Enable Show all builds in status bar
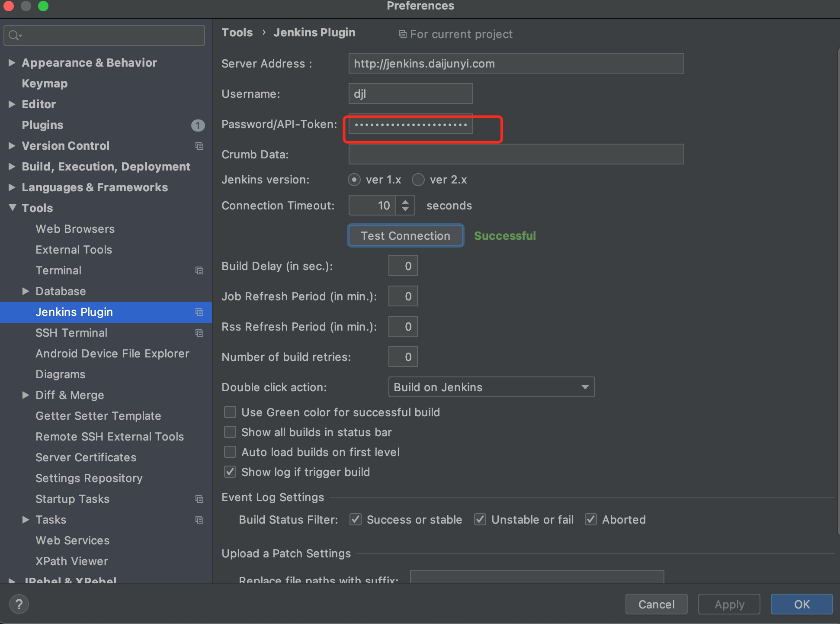840x624 pixels. pos(230,432)
